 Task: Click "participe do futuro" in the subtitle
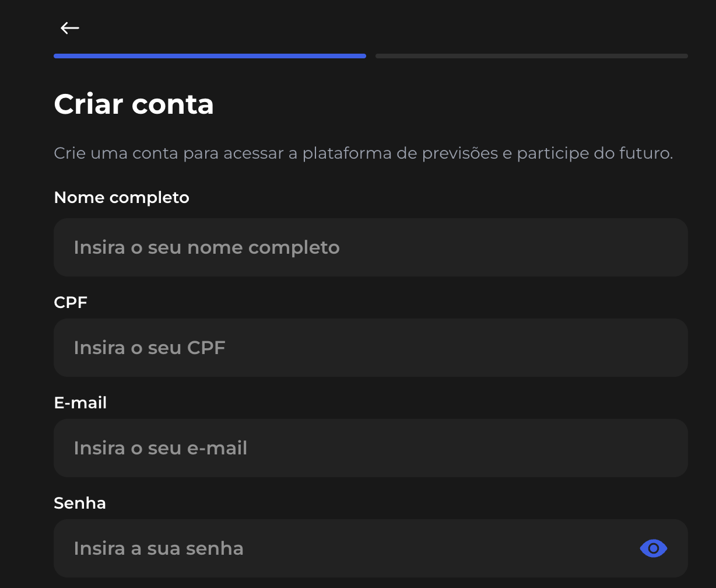coord(594,153)
